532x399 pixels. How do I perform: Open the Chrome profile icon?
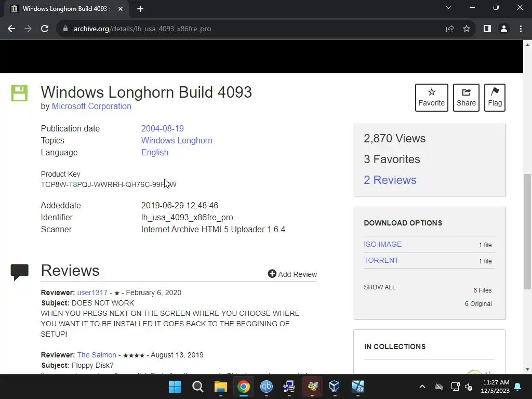(504, 29)
